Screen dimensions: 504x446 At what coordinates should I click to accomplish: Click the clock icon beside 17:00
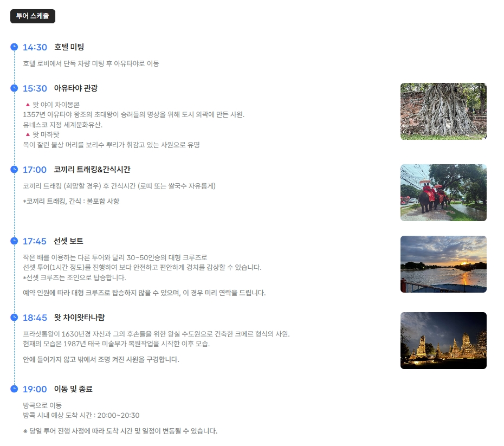coord(15,170)
